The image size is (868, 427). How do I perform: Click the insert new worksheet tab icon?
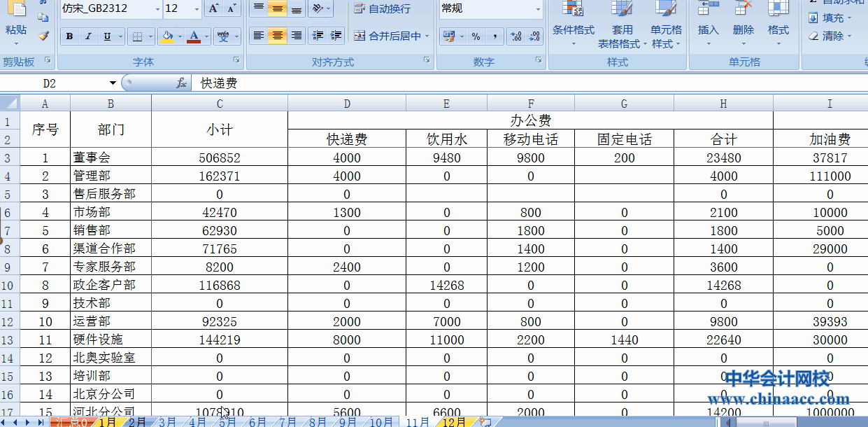(485, 422)
